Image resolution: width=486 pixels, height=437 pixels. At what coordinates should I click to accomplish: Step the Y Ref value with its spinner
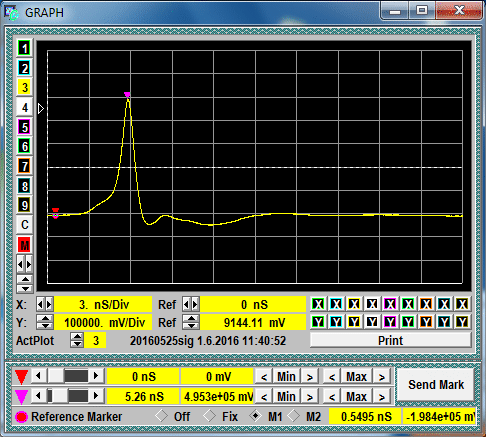pos(191,322)
